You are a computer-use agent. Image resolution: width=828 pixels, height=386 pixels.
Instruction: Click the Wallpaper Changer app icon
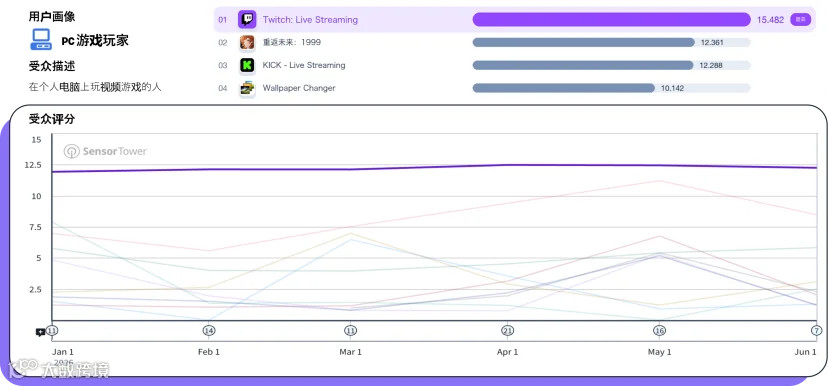click(247, 88)
